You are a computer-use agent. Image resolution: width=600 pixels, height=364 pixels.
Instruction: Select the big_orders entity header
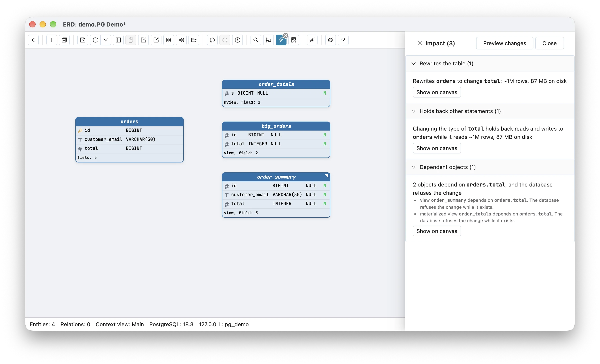[276, 126]
